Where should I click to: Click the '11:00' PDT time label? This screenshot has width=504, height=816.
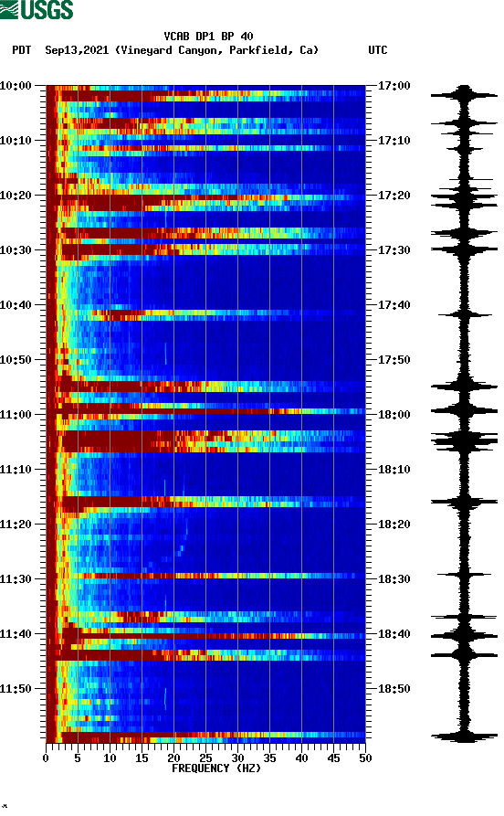[16, 415]
